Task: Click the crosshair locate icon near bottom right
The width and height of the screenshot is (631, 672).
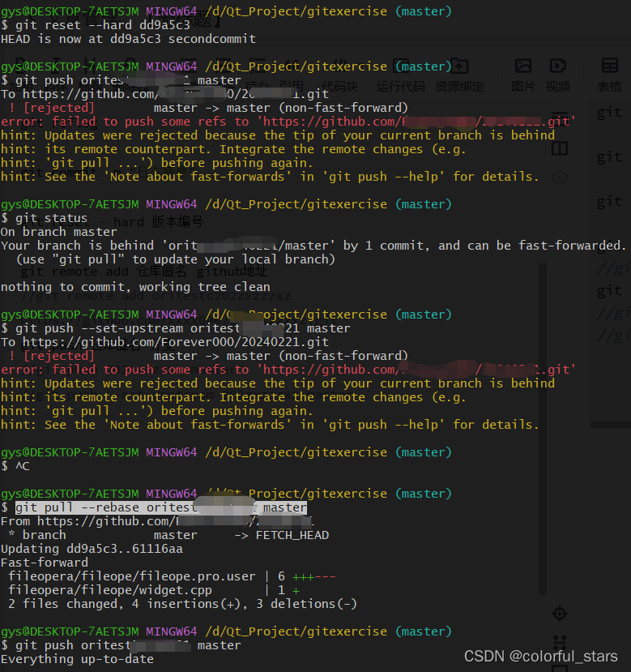Action: [560, 614]
